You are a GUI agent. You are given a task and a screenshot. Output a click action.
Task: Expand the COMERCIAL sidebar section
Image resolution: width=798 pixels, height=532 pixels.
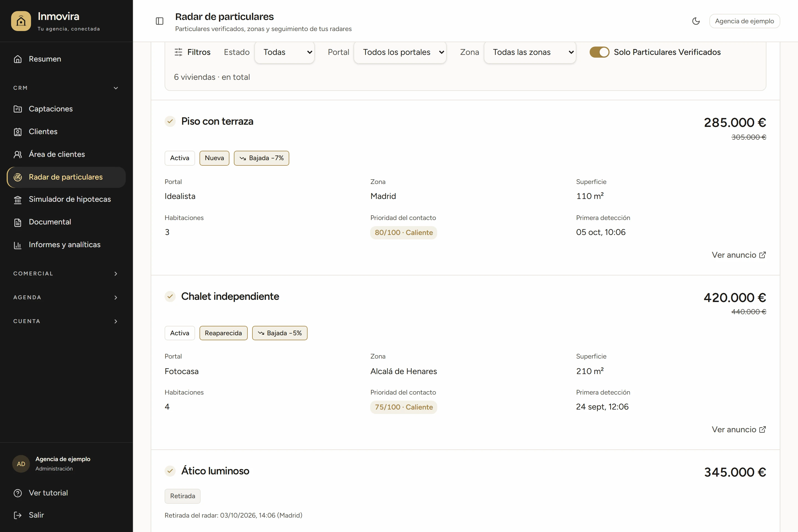(x=66, y=273)
